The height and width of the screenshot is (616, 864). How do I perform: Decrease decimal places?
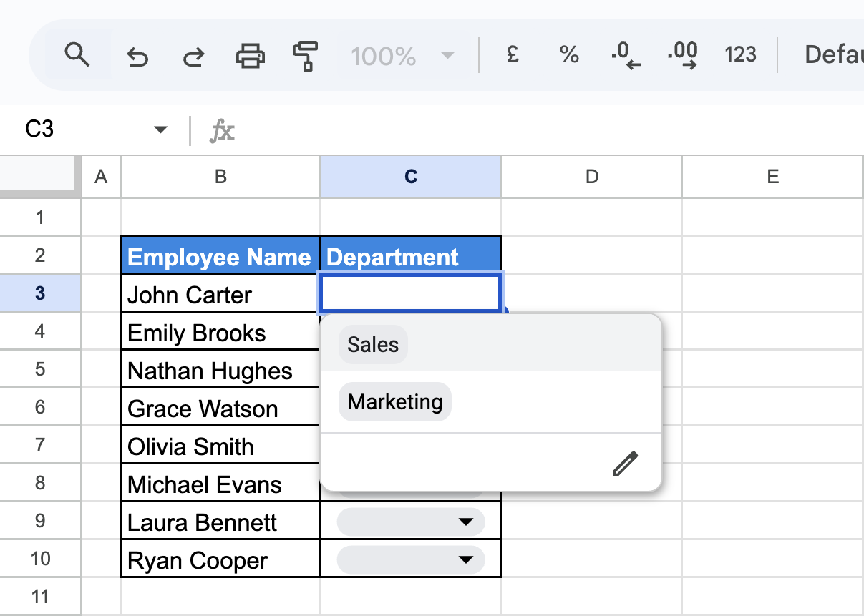(x=625, y=55)
